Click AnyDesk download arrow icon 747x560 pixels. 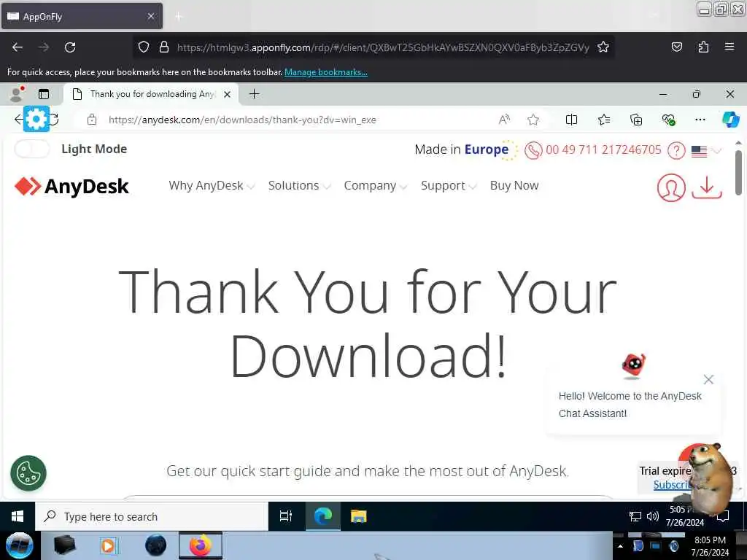tap(707, 187)
